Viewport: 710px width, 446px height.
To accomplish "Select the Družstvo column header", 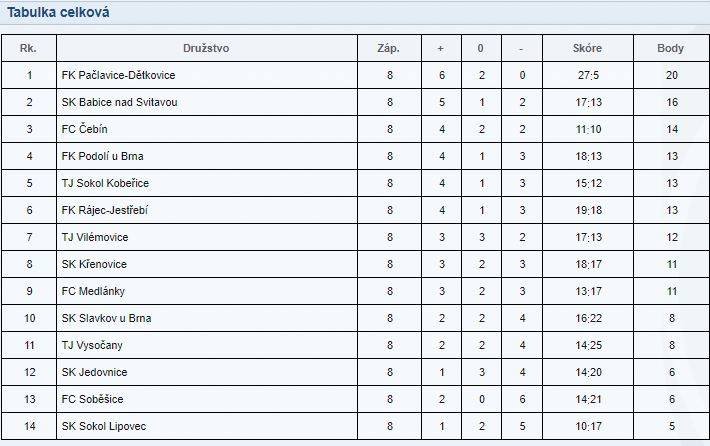I will [206, 48].
